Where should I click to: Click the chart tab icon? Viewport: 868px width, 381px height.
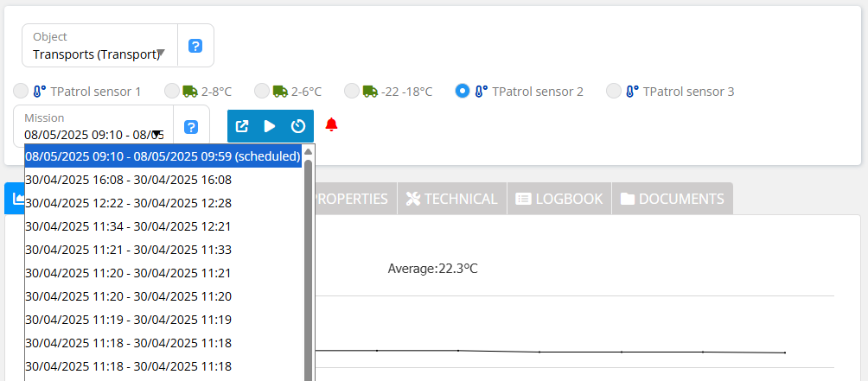15,199
